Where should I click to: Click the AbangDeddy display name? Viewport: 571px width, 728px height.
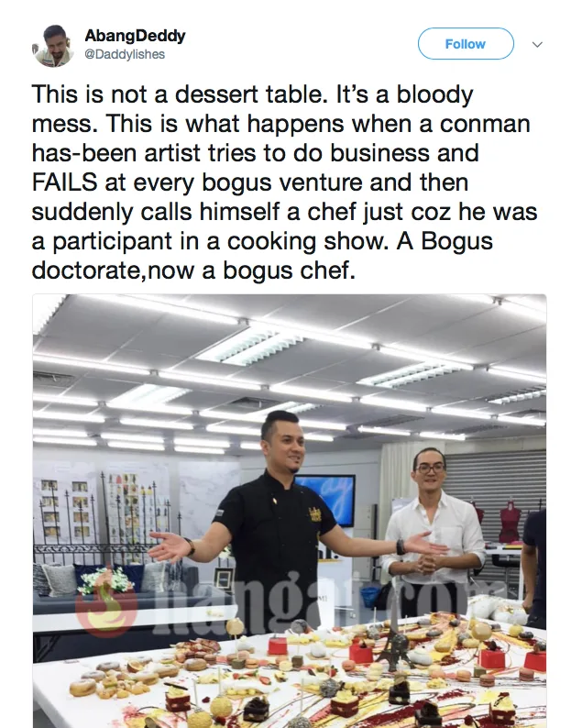click(135, 36)
